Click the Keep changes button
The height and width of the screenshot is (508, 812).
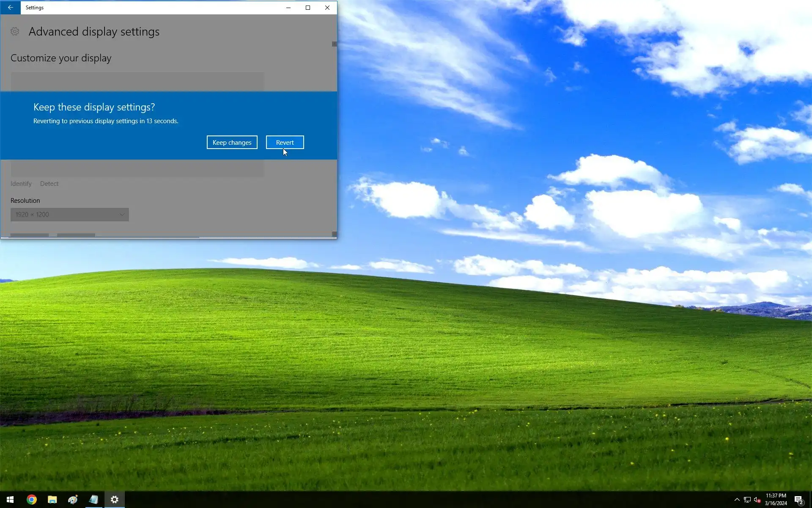click(x=232, y=142)
